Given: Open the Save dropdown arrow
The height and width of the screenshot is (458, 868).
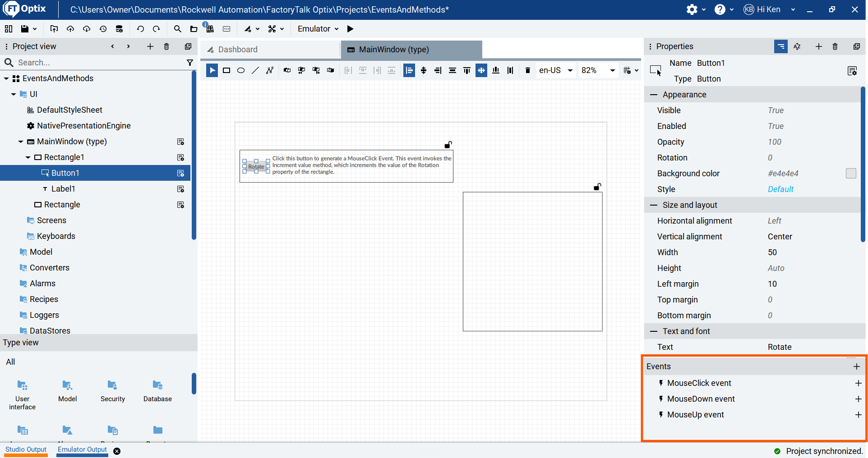Looking at the screenshot, I should [34, 29].
